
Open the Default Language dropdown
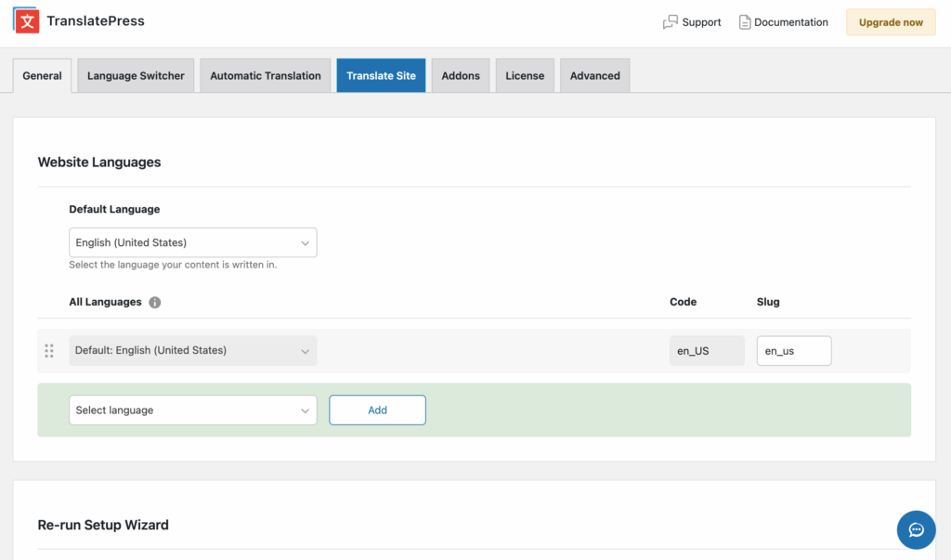(192, 241)
